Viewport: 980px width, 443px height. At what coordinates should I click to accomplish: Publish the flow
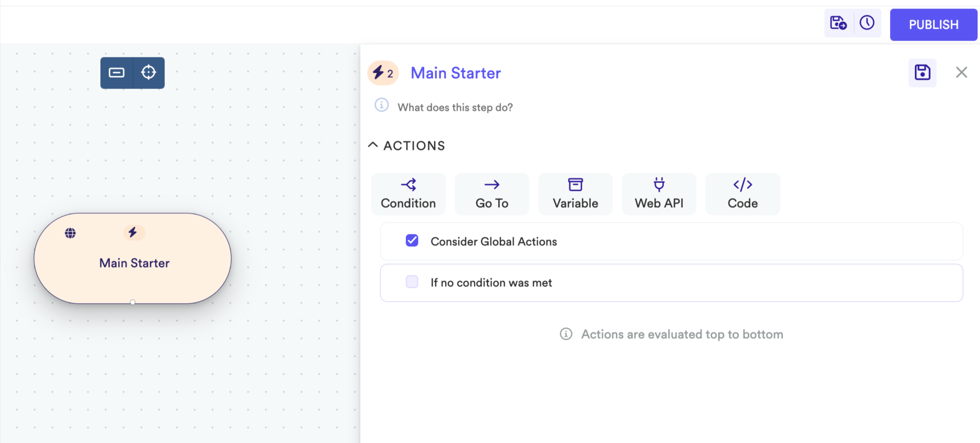point(934,25)
